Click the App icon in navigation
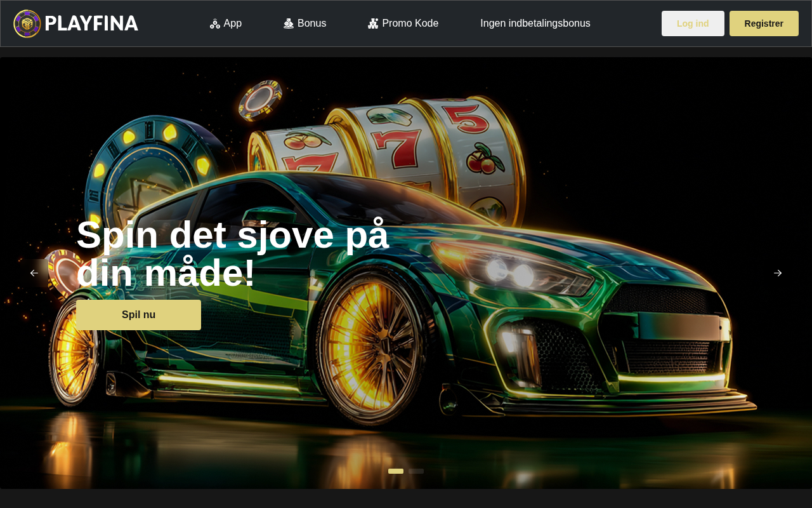This screenshot has height=508, width=812. [215, 23]
